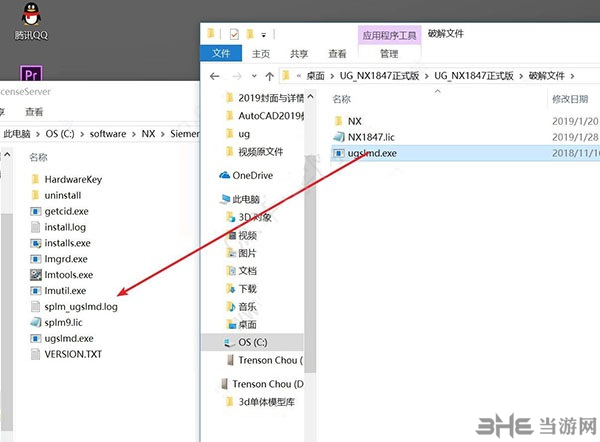Image resolution: width=600 pixels, height=442 pixels.
Task: Select the lmgrd.exe icon
Action: coord(35,259)
